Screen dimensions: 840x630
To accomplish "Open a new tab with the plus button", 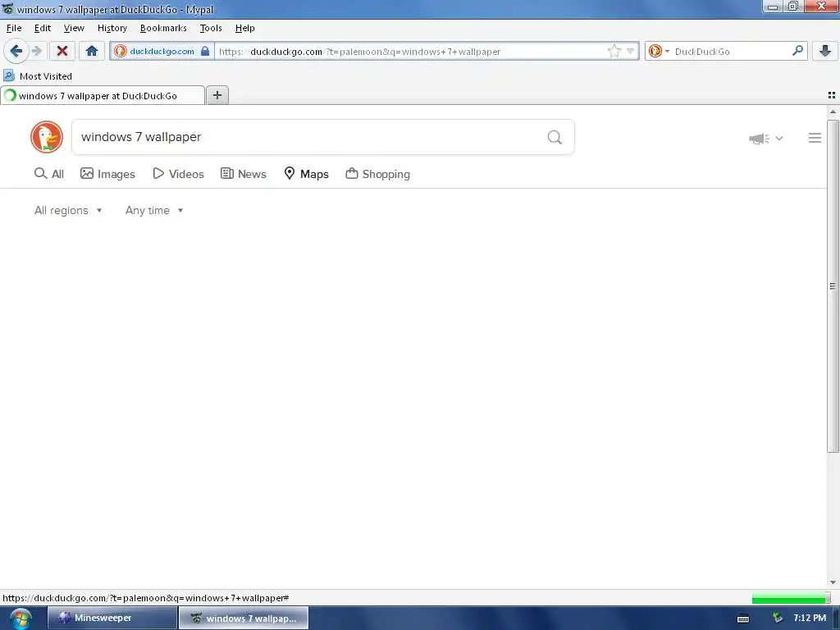I will (217, 95).
